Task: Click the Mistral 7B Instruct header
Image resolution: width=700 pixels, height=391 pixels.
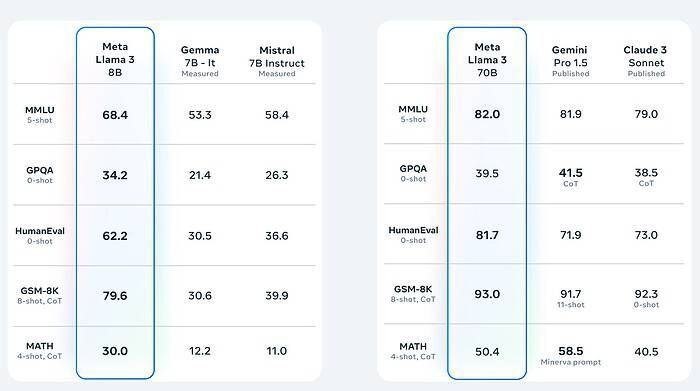Action: point(277,61)
